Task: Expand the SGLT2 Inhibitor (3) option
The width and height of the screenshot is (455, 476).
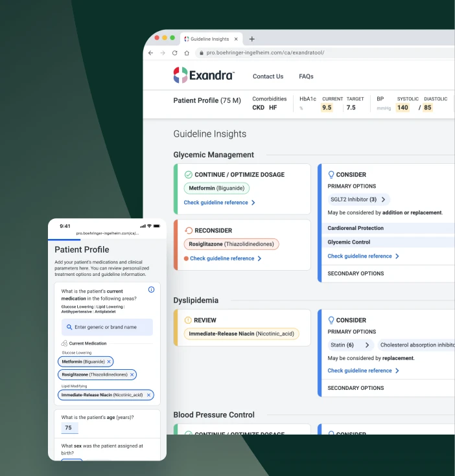Action: 358,199
